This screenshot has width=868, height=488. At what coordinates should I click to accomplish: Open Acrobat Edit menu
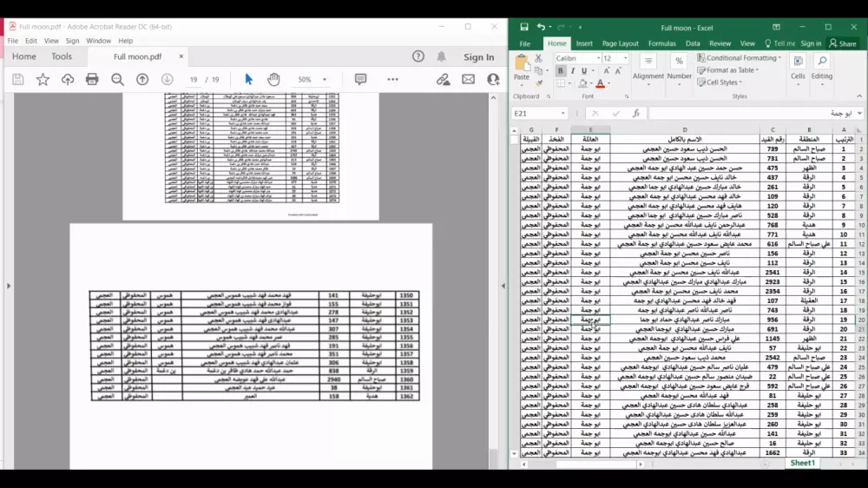coord(31,41)
